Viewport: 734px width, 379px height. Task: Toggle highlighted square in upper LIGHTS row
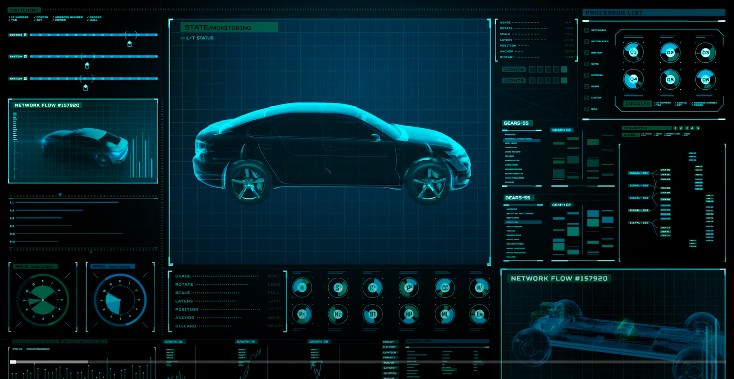click(564, 69)
